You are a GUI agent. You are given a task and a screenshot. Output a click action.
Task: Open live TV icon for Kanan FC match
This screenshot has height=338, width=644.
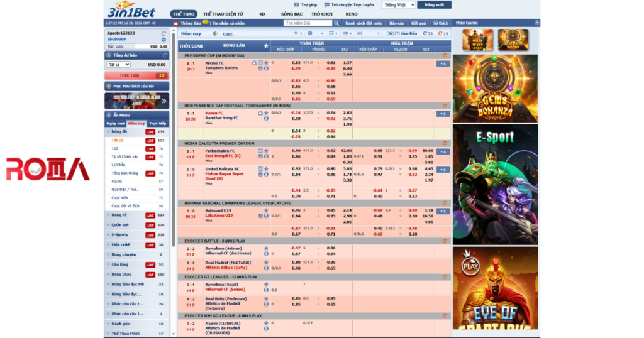click(260, 113)
